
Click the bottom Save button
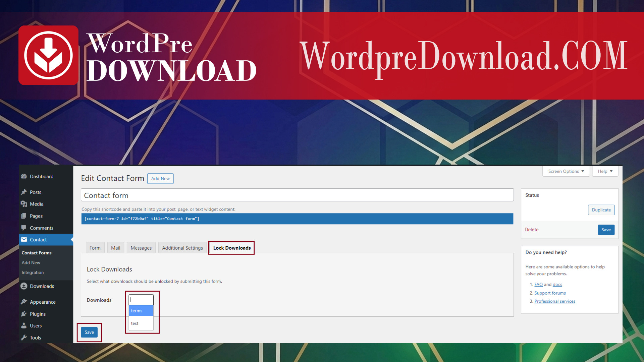coord(89,332)
